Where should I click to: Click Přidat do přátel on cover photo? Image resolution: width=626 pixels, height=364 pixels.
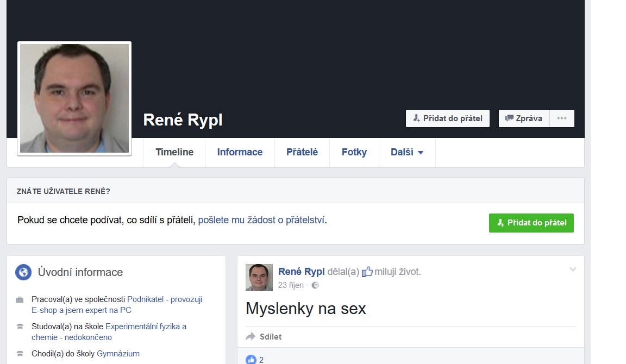coord(448,118)
